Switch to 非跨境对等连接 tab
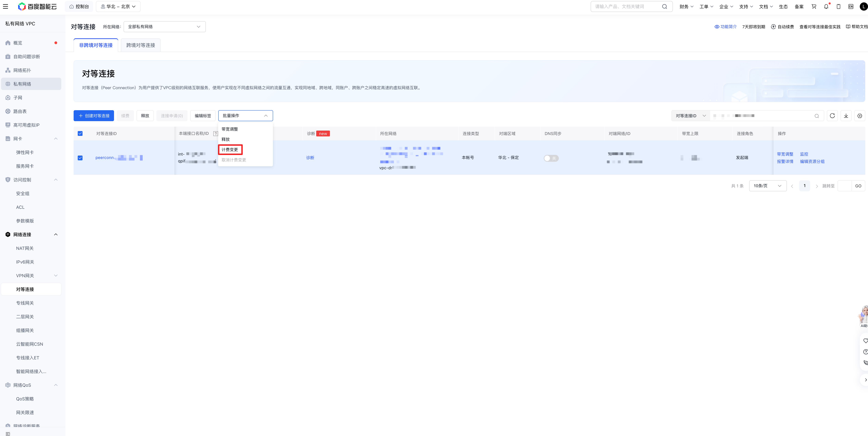 coord(96,46)
